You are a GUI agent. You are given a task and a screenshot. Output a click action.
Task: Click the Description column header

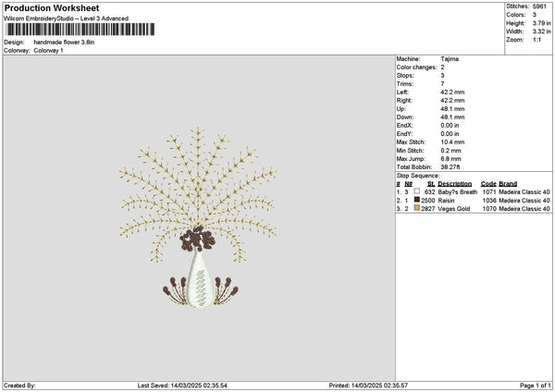[455, 184]
